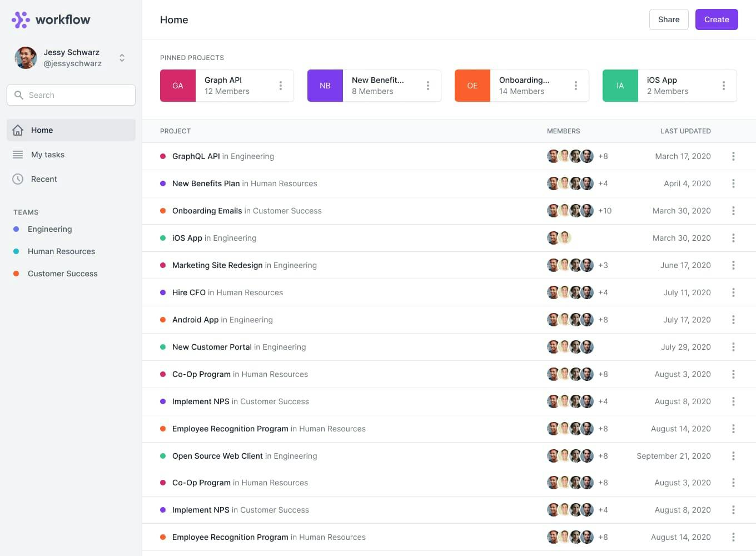Image resolution: width=756 pixels, height=556 pixels.
Task: Open Onboarding pinned project options
Action: pos(576,86)
